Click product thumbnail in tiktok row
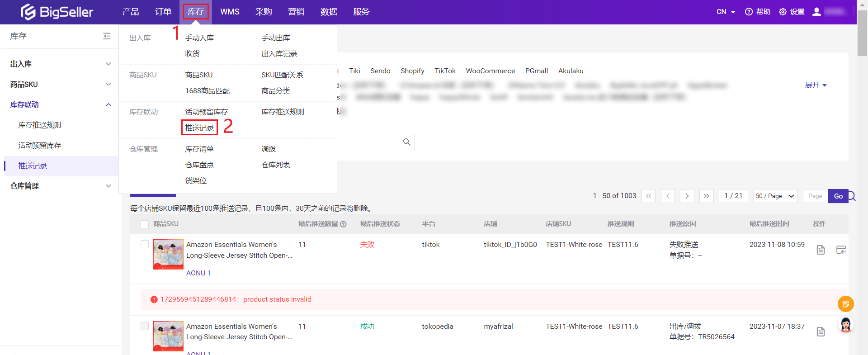Viewport: 868px width, 355px height. click(x=168, y=254)
